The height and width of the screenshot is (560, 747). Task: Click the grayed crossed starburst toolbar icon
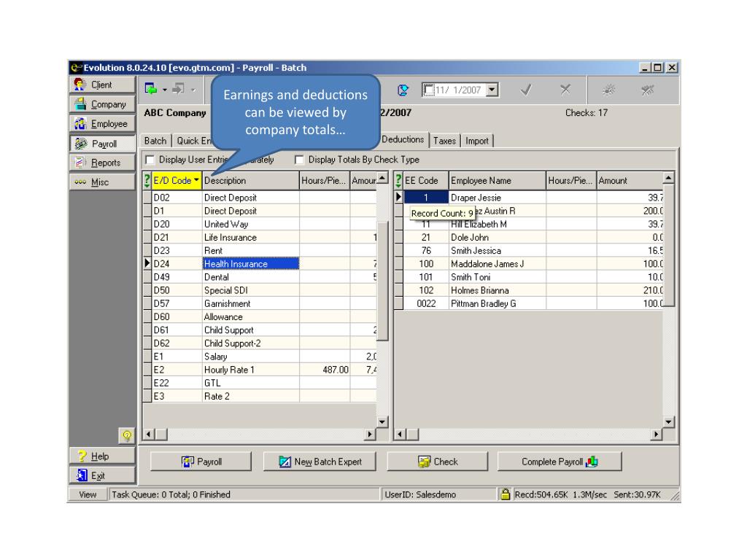pos(648,90)
